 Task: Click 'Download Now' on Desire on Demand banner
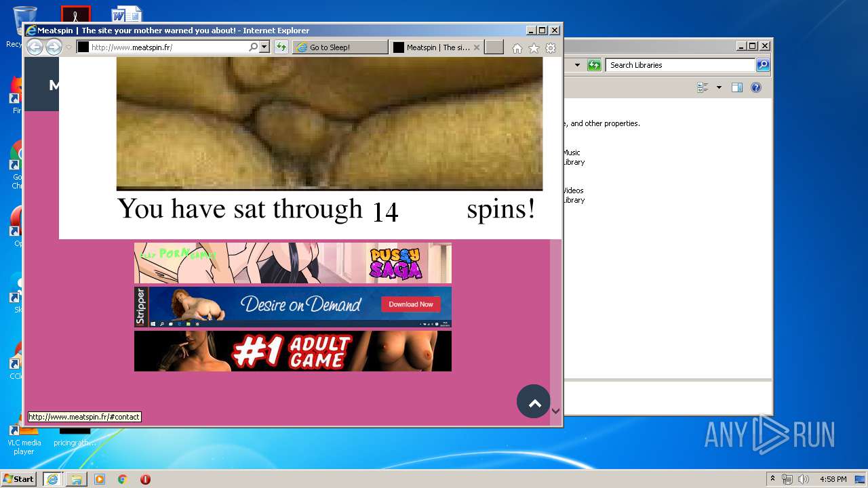pyautogui.click(x=411, y=304)
